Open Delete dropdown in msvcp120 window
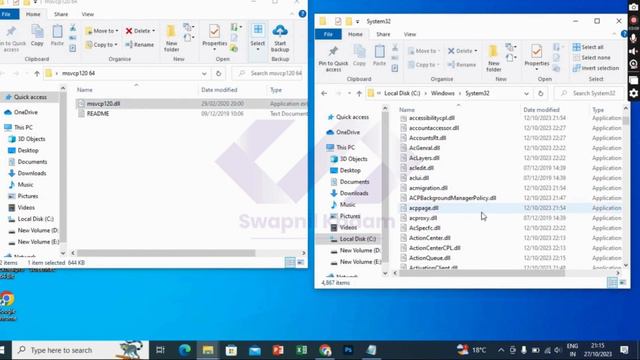640x360 pixels. pyautogui.click(x=140, y=31)
